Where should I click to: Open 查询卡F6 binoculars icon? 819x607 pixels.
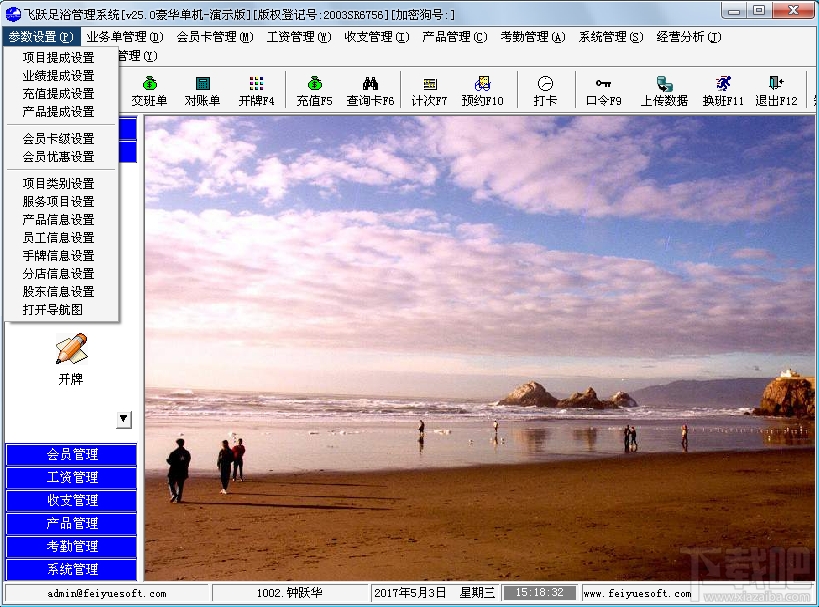[x=370, y=91]
